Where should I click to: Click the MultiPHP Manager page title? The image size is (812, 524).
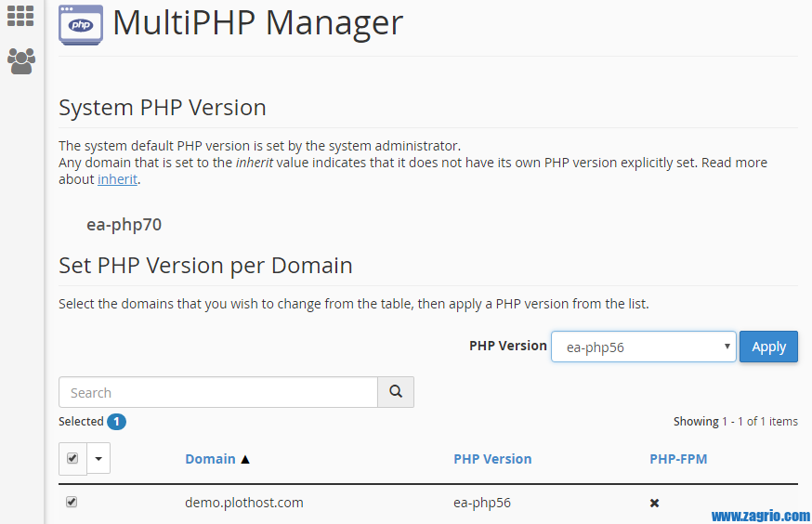pos(258,23)
